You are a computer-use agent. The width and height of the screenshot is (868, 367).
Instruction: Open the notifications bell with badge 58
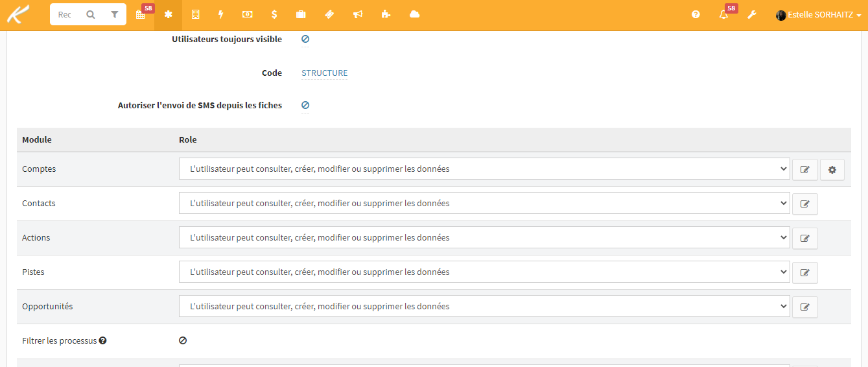click(724, 14)
